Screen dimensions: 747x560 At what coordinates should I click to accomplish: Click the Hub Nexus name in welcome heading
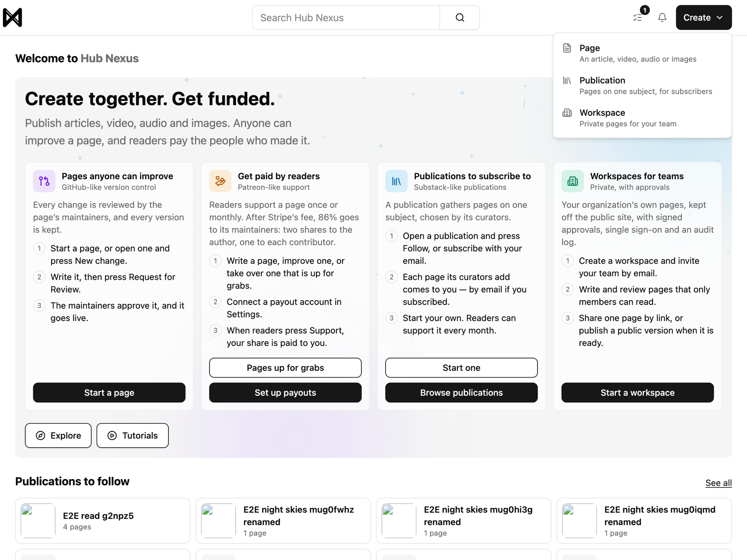(110, 58)
